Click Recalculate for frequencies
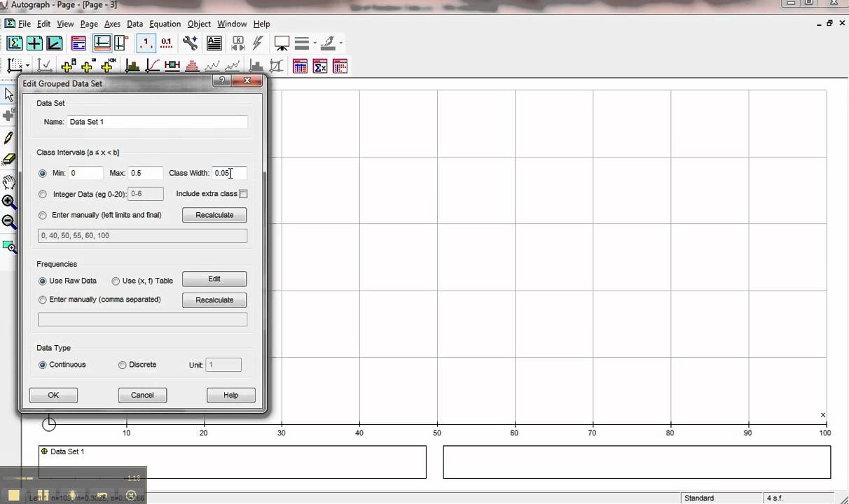The image size is (849, 504). [x=214, y=300]
